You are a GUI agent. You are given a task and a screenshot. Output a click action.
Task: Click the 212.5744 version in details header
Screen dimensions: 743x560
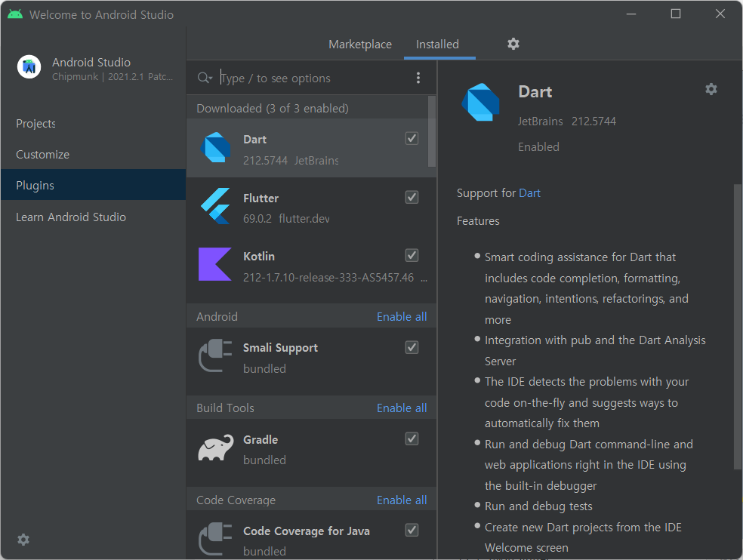(593, 122)
